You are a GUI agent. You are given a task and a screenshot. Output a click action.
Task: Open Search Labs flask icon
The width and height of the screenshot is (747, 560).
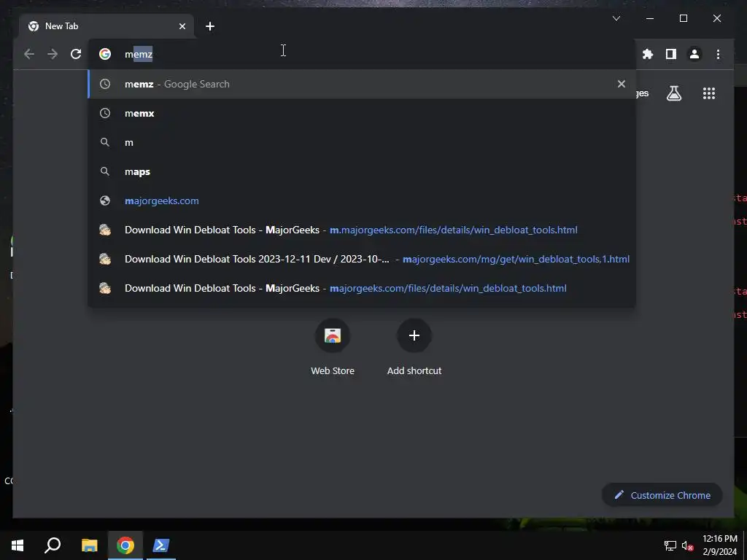point(673,93)
